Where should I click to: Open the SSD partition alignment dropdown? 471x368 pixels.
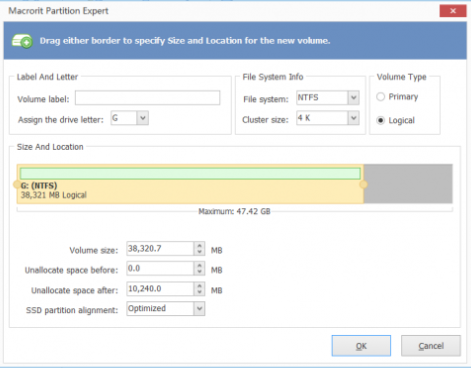click(199, 309)
